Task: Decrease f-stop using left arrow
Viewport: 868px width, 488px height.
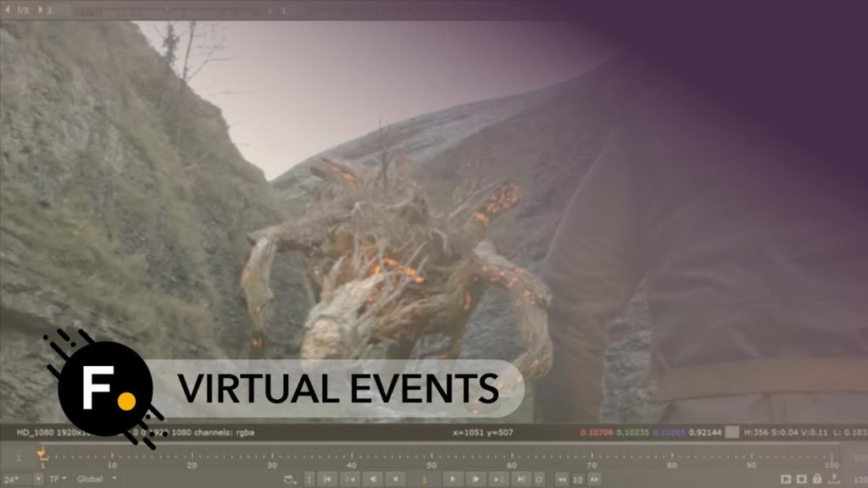Action: point(8,10)
